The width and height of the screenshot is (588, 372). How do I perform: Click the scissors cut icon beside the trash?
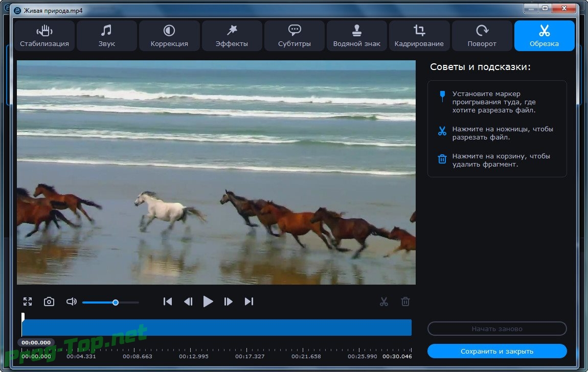[384, 301]
